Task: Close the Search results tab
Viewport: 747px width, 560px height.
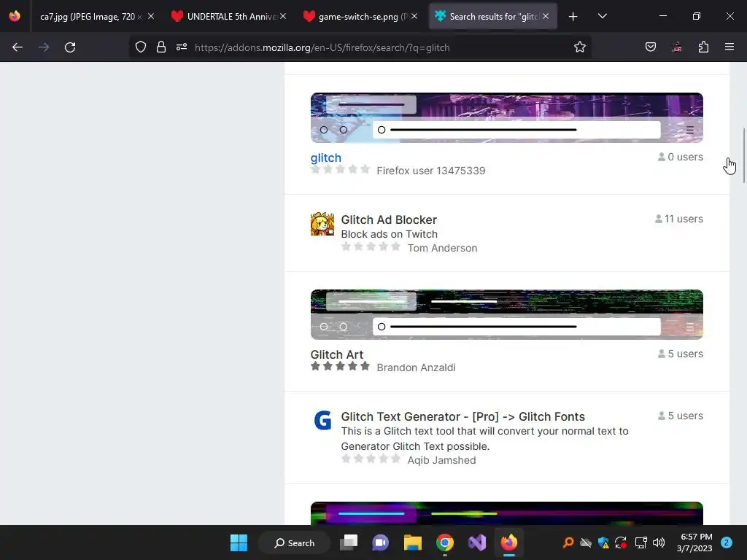Action: coord(546,17)
